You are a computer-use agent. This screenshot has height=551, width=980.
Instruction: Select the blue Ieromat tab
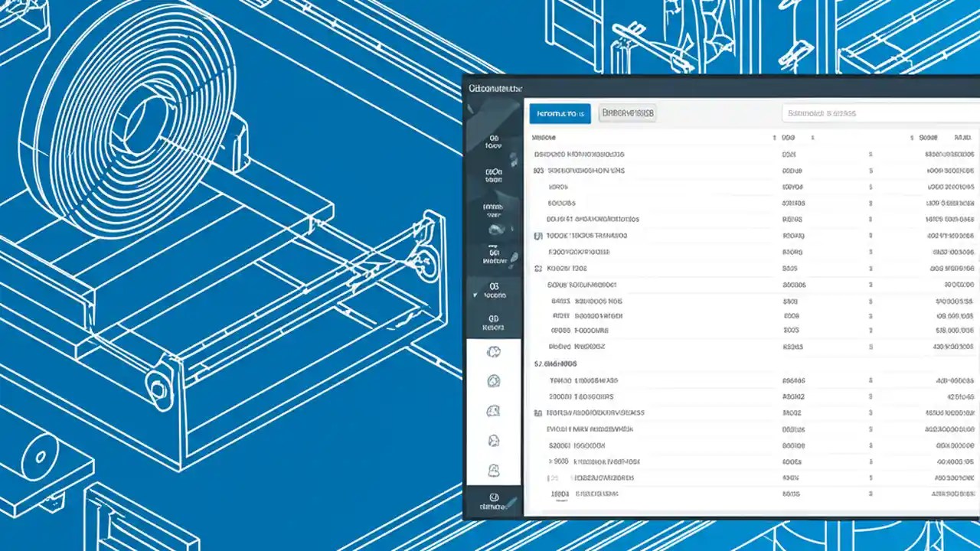pyautogui.click(x=560, y=112)
